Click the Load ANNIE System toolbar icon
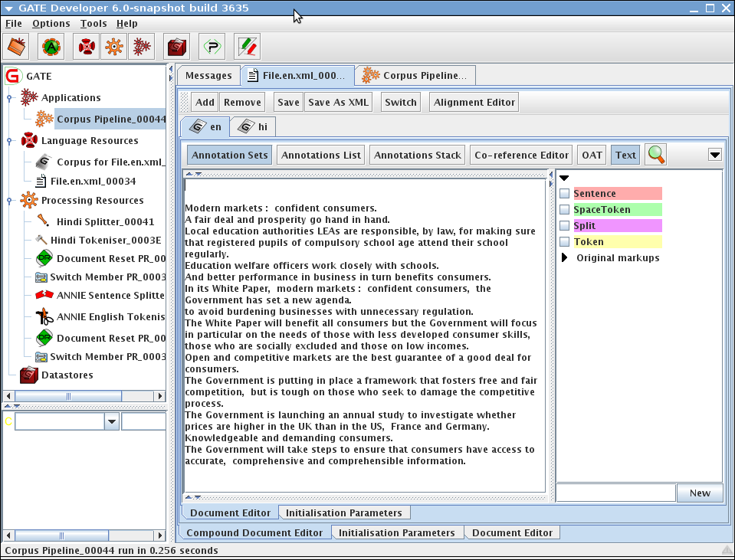This screenshot has height=560, width=735. (x=51, y=47)
